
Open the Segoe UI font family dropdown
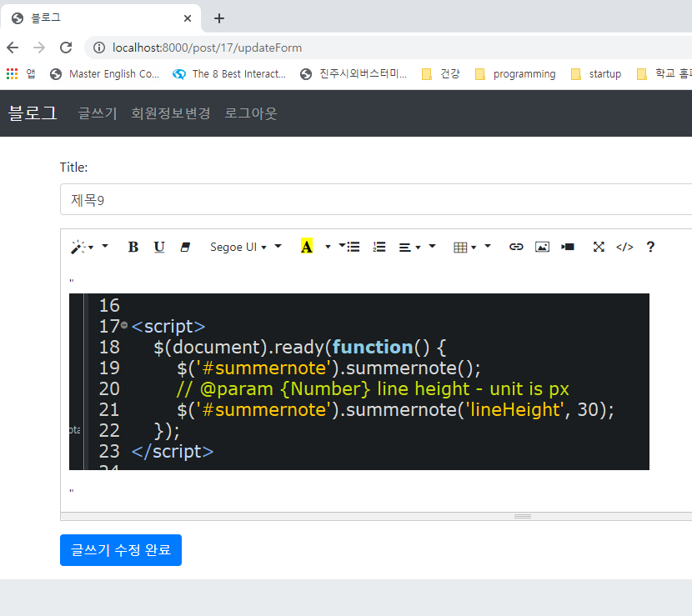(x=238, y=247)
